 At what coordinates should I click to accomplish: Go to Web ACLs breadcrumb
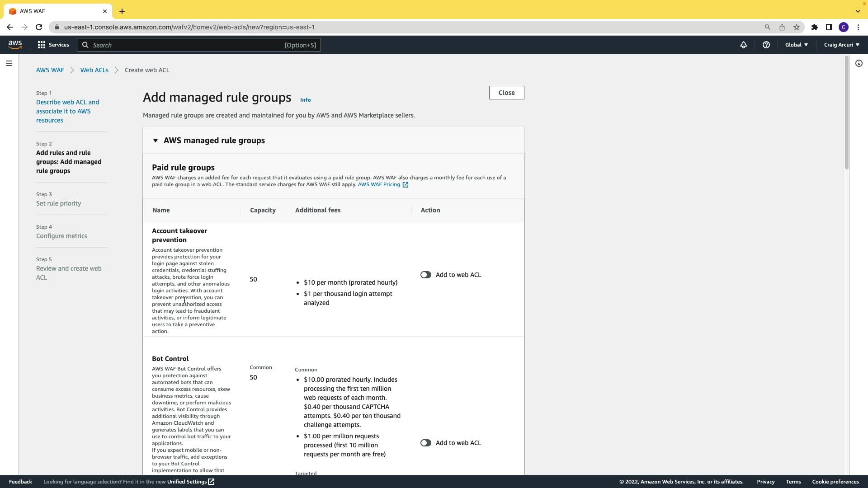(94, 70)
